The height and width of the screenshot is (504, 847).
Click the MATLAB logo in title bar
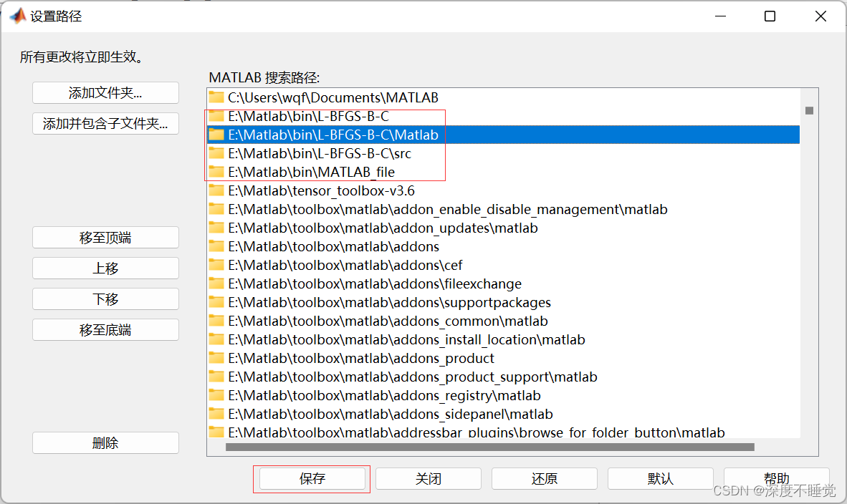coord(18,16)
